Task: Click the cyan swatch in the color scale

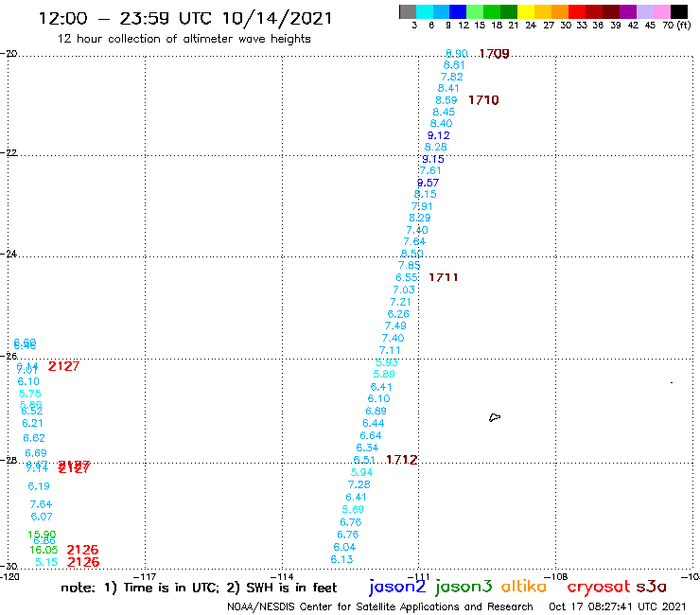Action: pos(425,11)
